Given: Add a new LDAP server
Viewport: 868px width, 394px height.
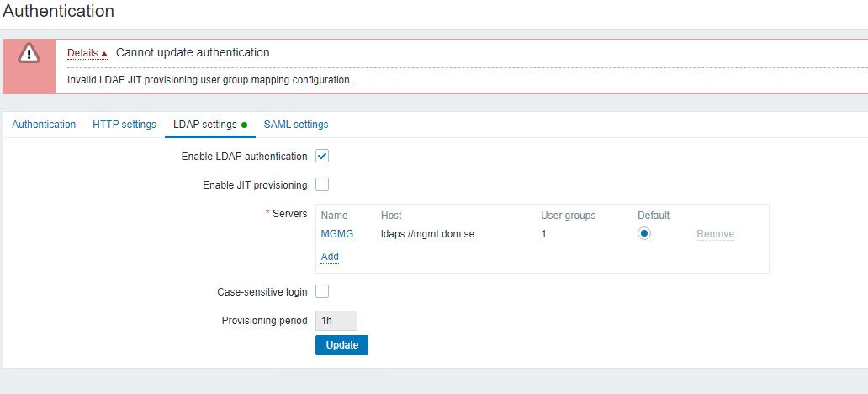Looking at the screenshot, I should coord(330,257).
